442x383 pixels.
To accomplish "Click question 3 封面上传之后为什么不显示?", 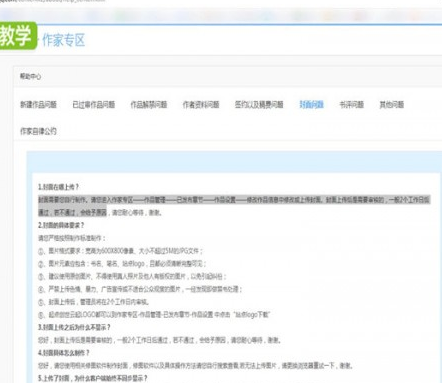I will pyautogui.click(x=74, y=327).
